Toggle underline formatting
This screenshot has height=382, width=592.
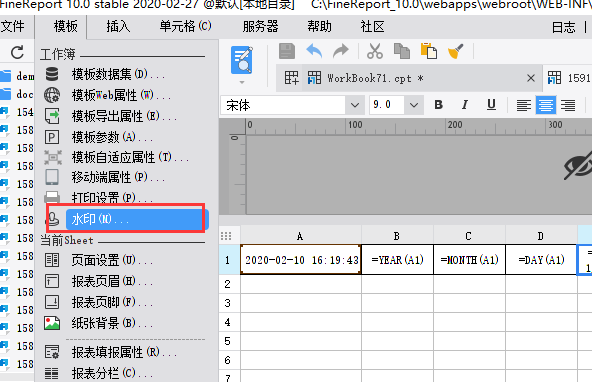click(491, 105)
